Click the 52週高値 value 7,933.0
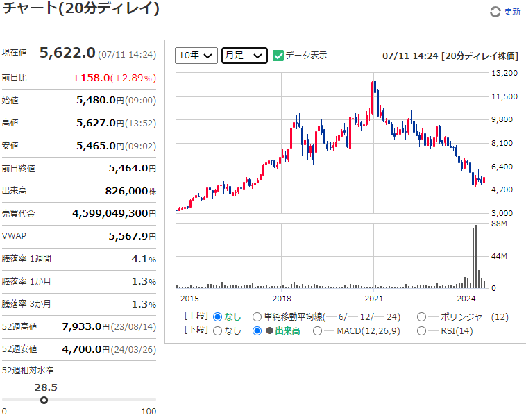 [82, 326]
